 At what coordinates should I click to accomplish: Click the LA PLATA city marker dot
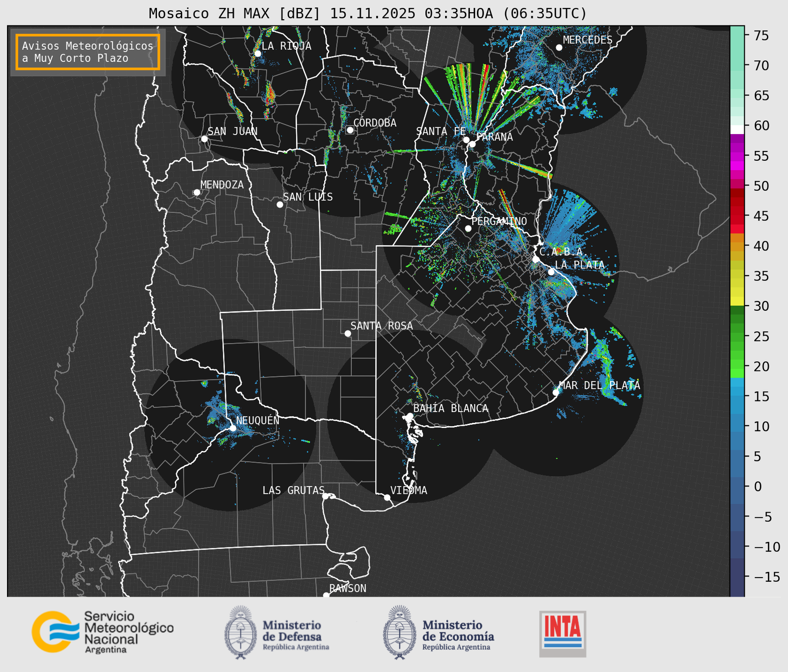click(551, 272)
